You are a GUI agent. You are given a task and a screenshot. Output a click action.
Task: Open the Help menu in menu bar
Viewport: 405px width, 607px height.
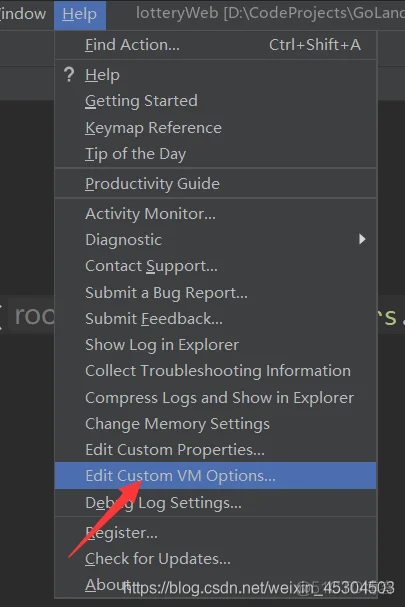coord(80,15)
